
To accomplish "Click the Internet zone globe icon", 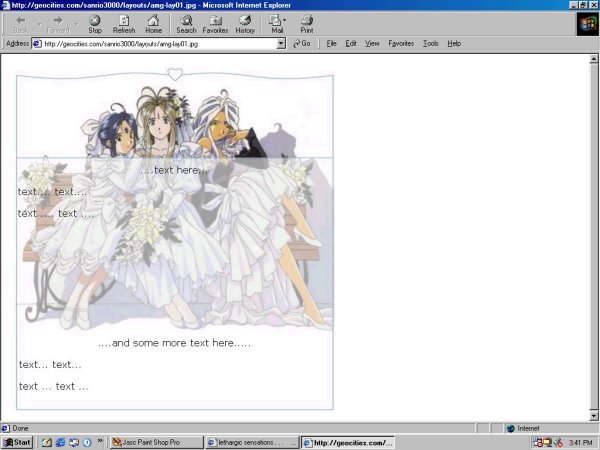I will [x=510, y=428].
